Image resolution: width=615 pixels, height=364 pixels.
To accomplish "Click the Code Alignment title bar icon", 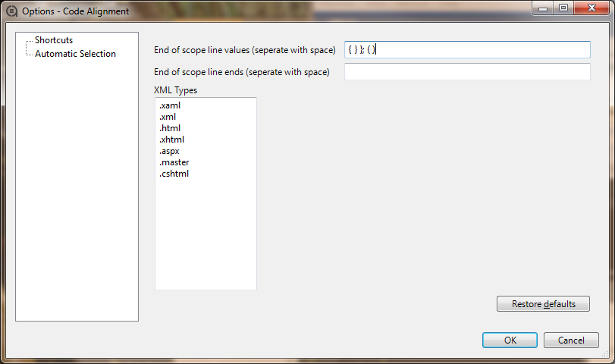I will coord(12,11).
